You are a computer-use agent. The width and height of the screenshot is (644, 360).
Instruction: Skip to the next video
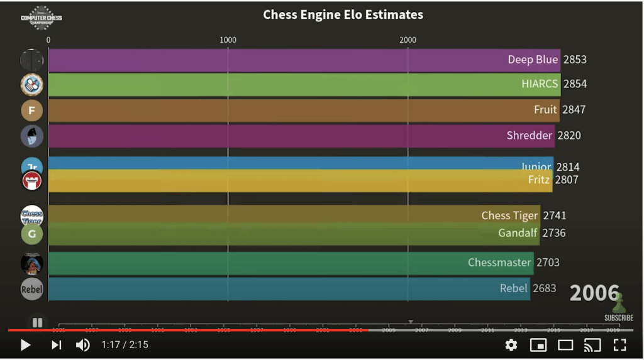tap(57, 344)
